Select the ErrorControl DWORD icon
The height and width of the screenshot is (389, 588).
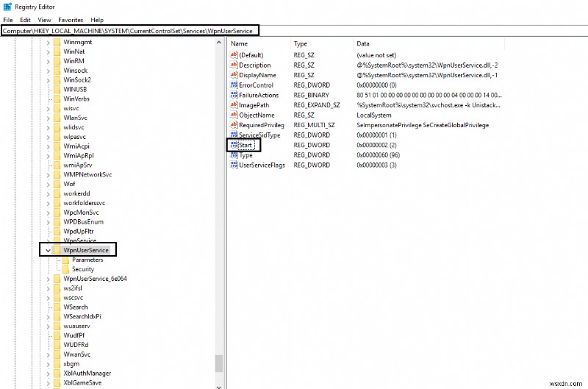point(234,85)
